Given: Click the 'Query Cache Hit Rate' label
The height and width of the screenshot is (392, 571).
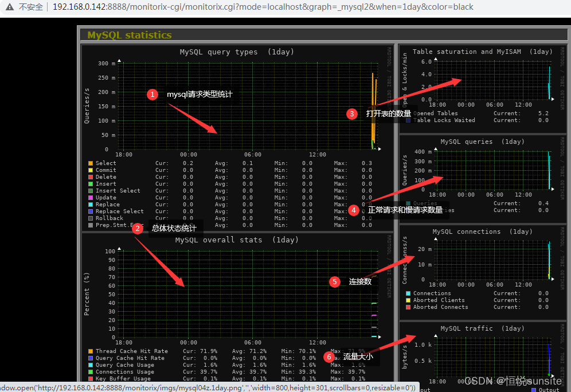Looking at the screenshot, I should [x=130, y=358].
